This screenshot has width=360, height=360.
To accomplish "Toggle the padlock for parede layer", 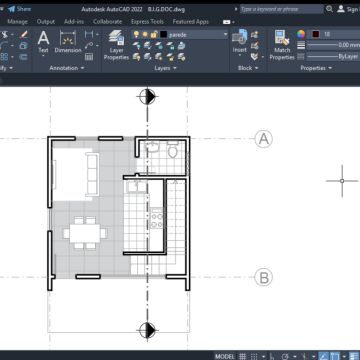I will [154, 34].
